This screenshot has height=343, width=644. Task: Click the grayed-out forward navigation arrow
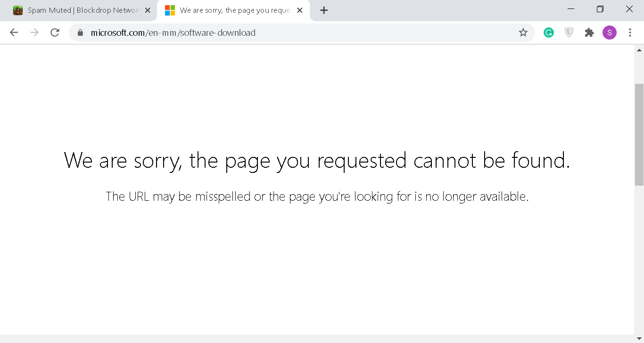pyautogui.click(x=34, y=33)
